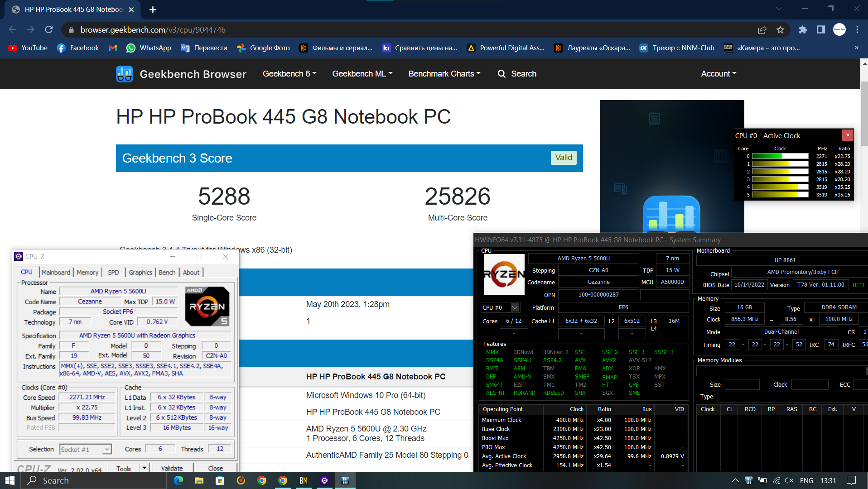The height and width of the screenshot is (489, 868).
Task: Click the 13:31 taskbar clock
Action: (x=828, y=480)
